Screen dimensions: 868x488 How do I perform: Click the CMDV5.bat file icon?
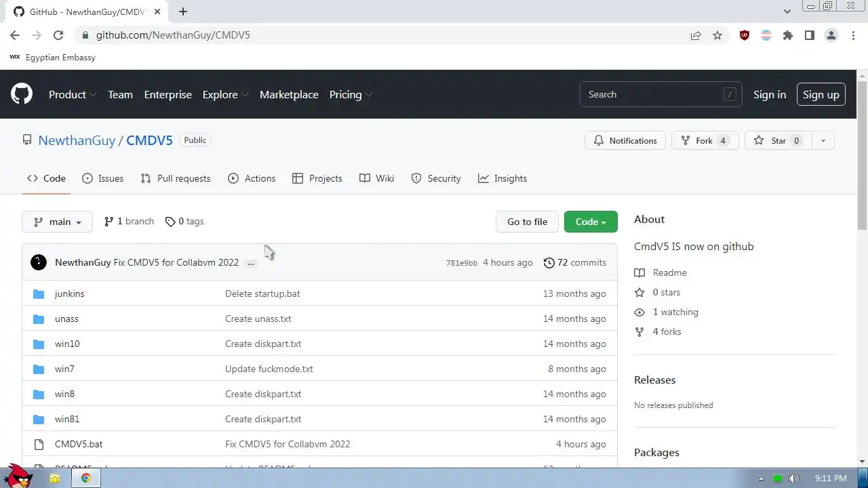pyautogui.click(x=39, y=444)
